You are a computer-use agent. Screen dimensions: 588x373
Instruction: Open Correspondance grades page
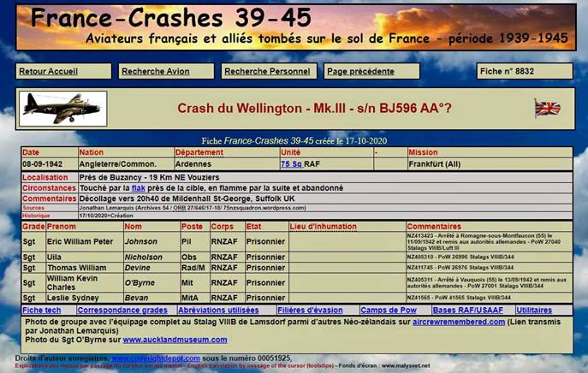point(123,310)
